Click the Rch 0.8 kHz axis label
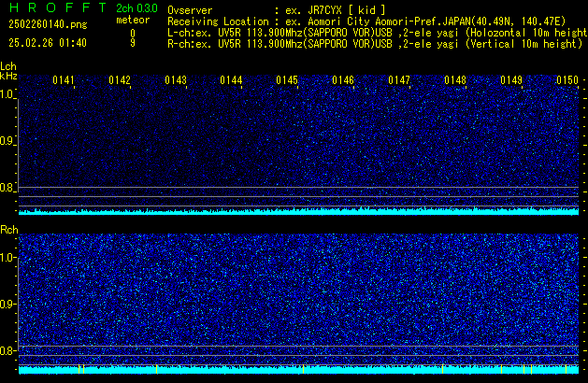The height and width of the screenshot is (383, 588). pos(7,350)
